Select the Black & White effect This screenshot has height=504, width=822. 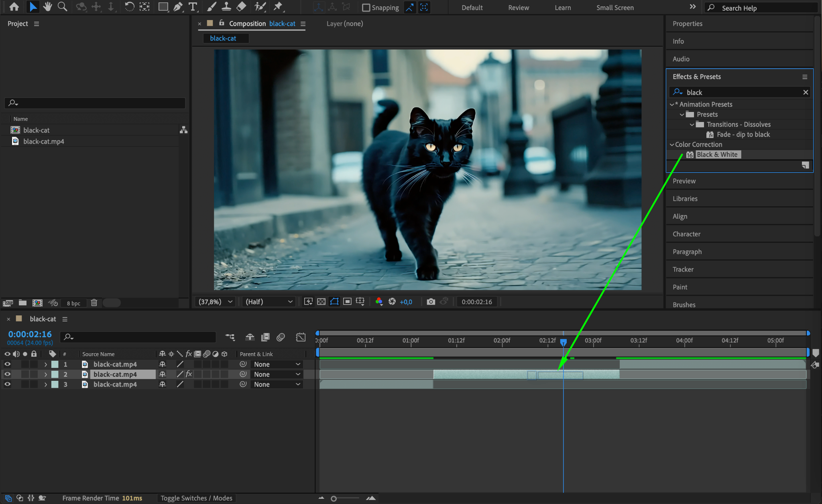tap(717, 154)
